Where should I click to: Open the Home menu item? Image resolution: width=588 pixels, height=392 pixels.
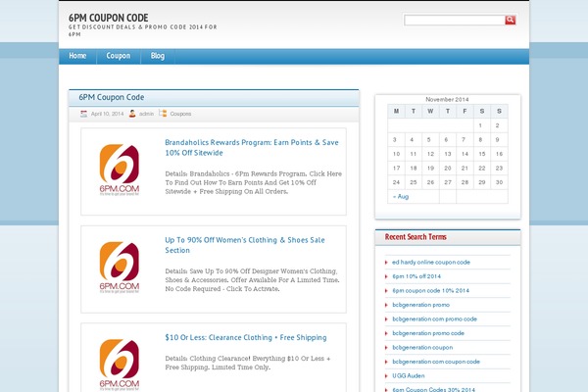coord(77,56)
